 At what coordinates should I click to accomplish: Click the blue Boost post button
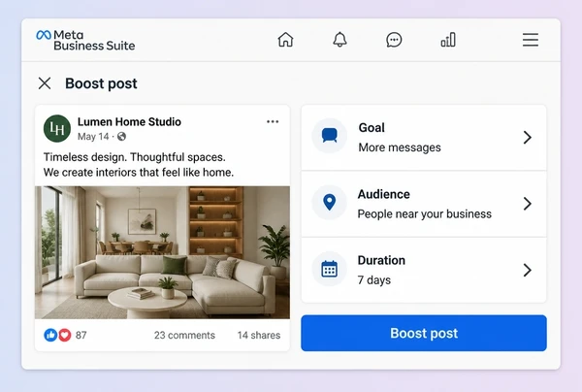424,333
